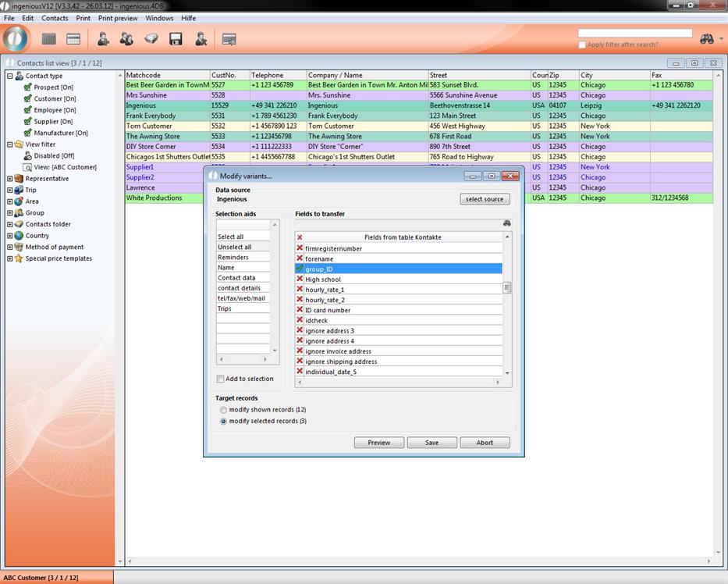Click the fields list vertical scrollbar thumb

click(507, 287)
